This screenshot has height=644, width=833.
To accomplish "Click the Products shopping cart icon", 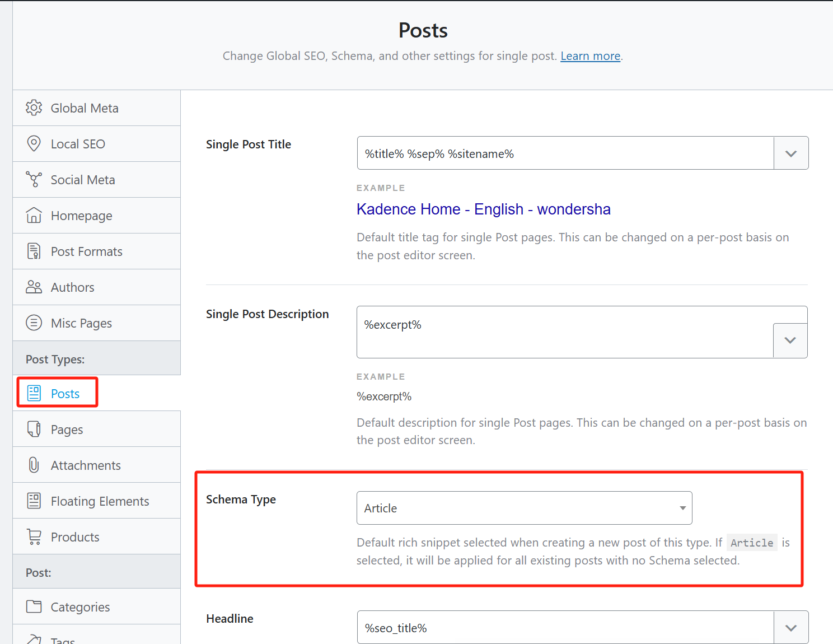I will 34,537.
